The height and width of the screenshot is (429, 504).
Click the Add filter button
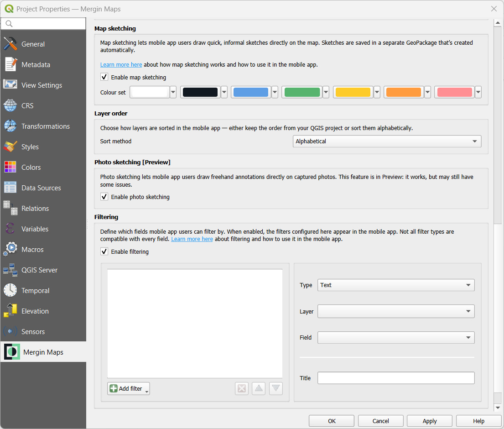coord(128,388)
